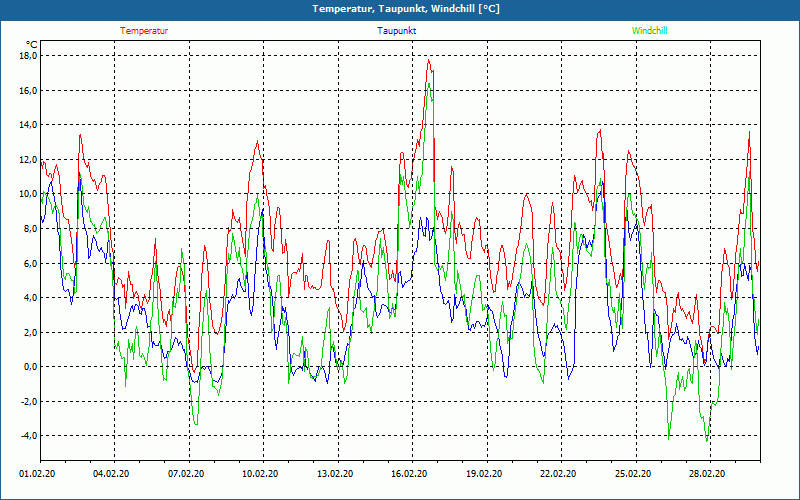Click the green Windchill legend label
This screenshot has height=500, width=800.
click(649, 31)
